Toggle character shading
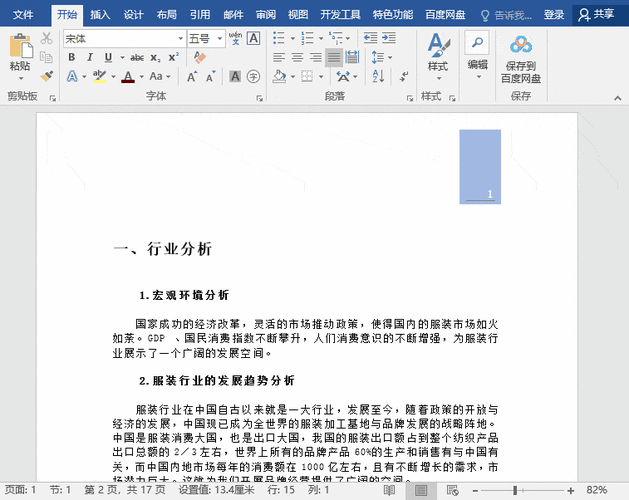629x500 pixels. point(235,76)
